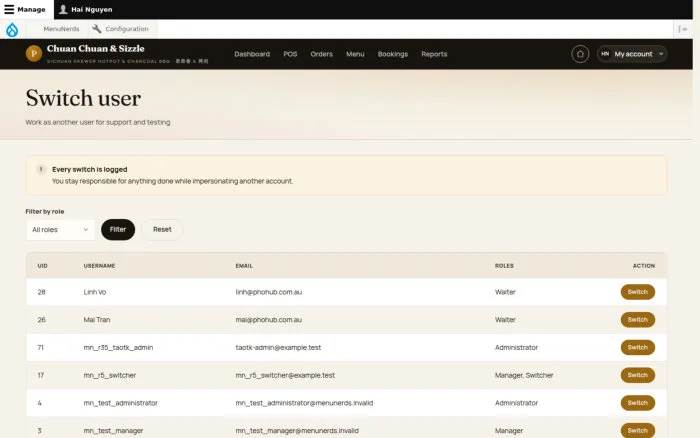Open the Manage hamburger menu
Image resolution: width=700 pixels, height=438 pixels.
tap(25, 9)
